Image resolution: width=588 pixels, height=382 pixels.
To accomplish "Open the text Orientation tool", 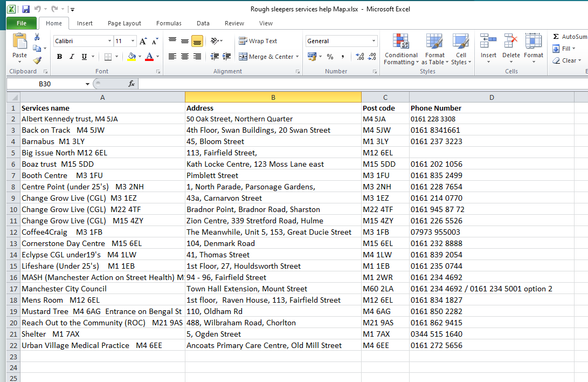I will [x=215, y=41].
